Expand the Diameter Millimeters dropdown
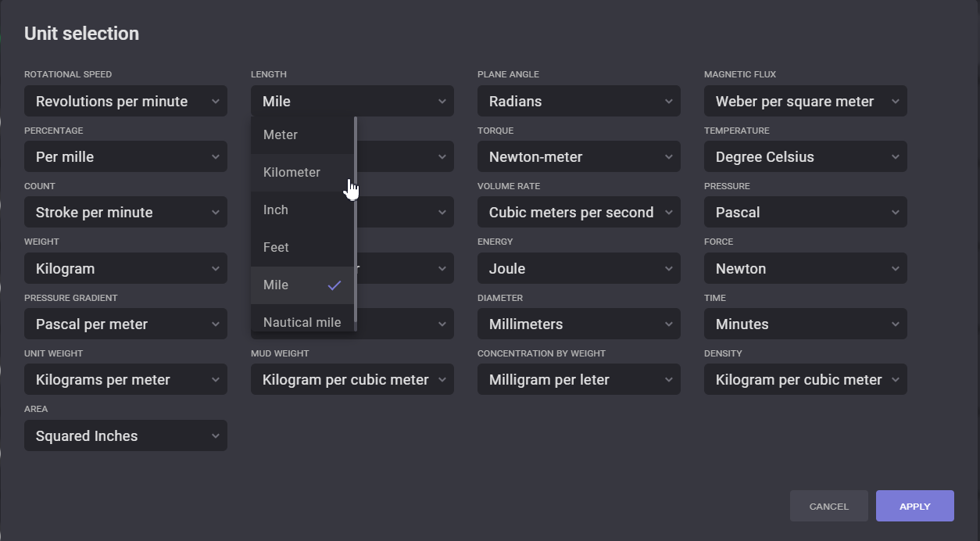Image resolution: width=980 pixels, height=541 pixels. tap(578, 324)
